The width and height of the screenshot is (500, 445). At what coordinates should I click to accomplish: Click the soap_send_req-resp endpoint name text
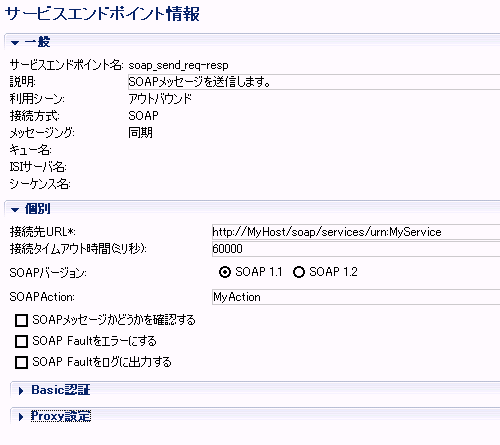point(178,65)
